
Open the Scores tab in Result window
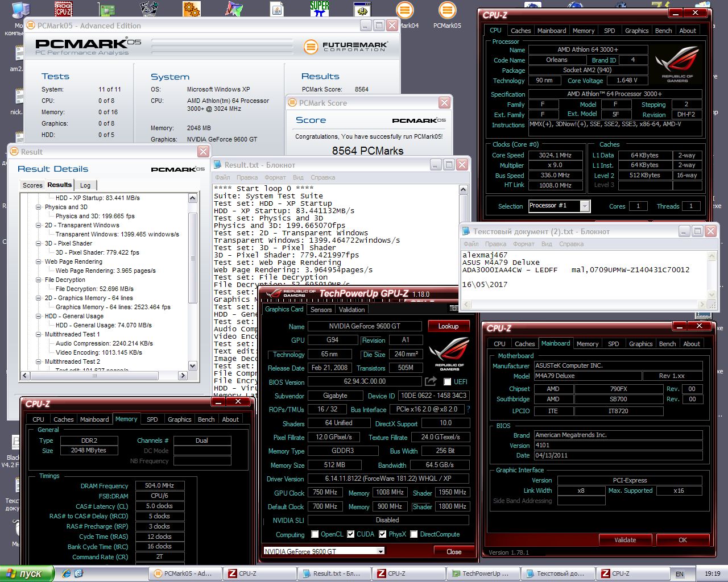32,185
